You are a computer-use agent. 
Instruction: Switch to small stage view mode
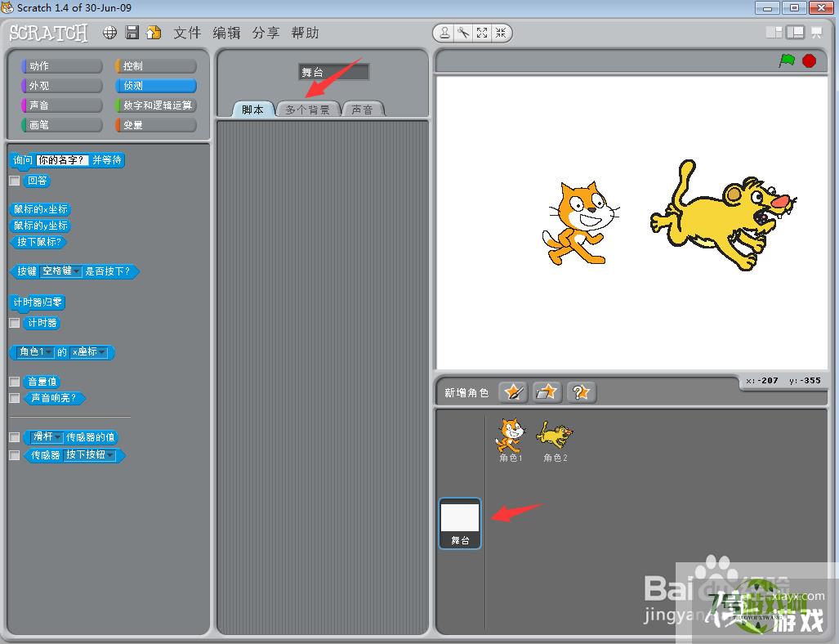(774, 33)
